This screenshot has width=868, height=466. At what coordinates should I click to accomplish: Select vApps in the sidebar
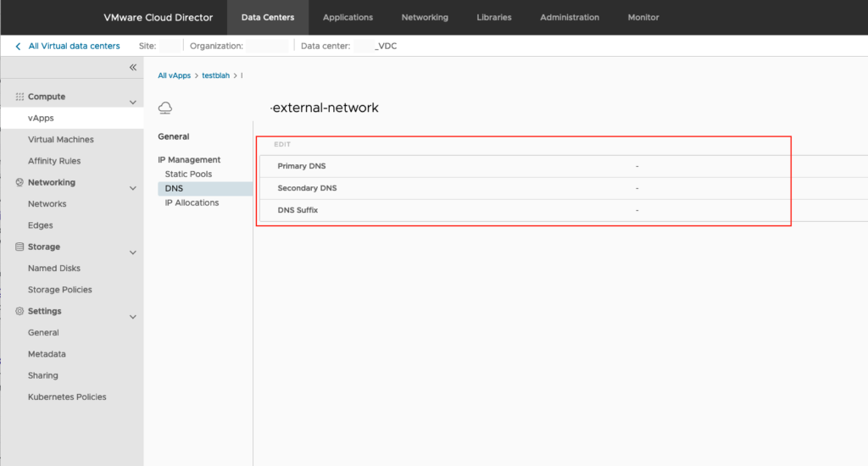pos(72,118)
